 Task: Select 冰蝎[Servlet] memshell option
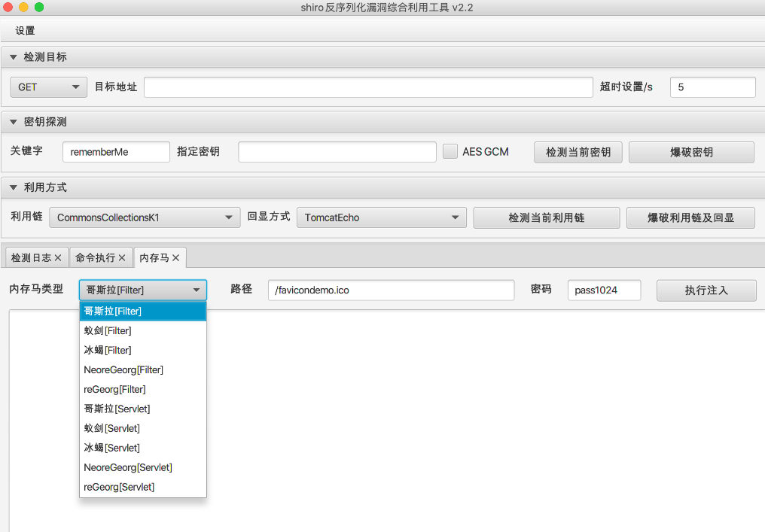[x=143, y=448]
